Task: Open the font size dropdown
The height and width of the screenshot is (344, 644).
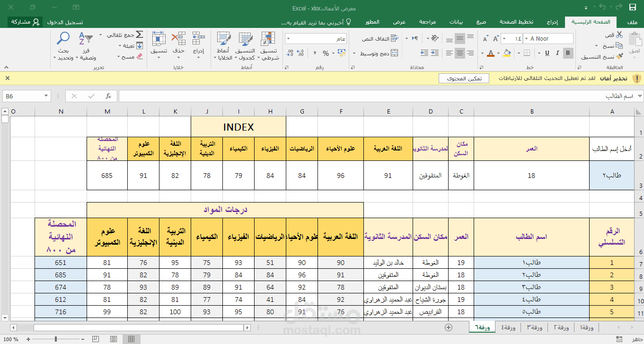Action: pyautogui.click(x=503, y=39)
